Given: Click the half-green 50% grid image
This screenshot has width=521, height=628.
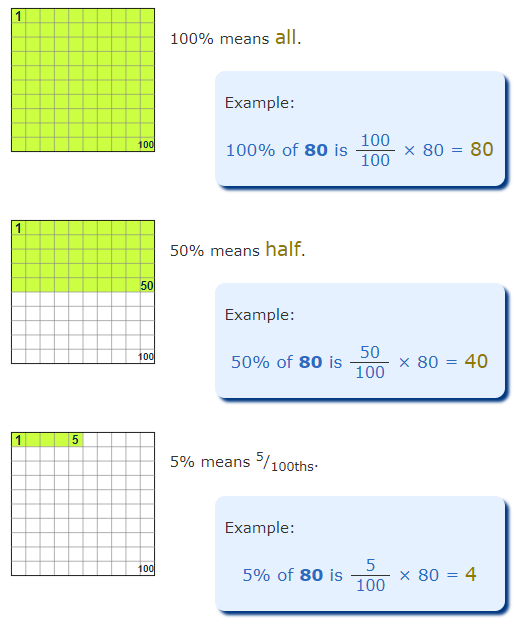Looking at the screenshot, I should [83, 292].
